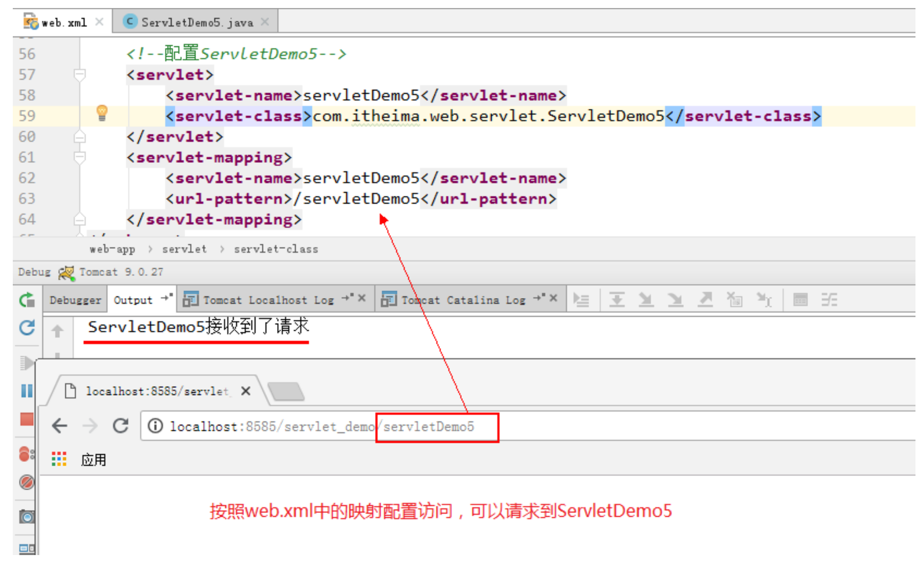Click the Run to Cursor icon
Viewport: 924px width, 565px height.
tap(764, 300)
